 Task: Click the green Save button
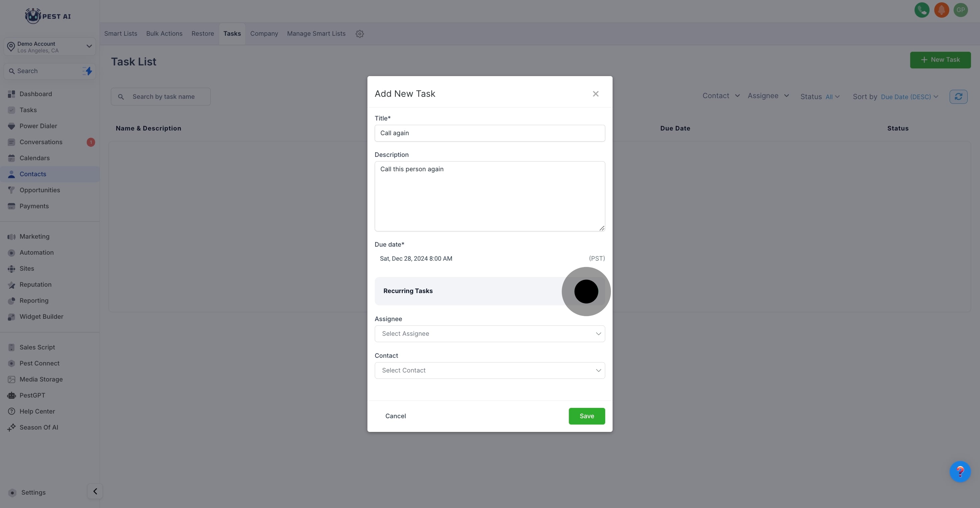[x=586, y=416]
